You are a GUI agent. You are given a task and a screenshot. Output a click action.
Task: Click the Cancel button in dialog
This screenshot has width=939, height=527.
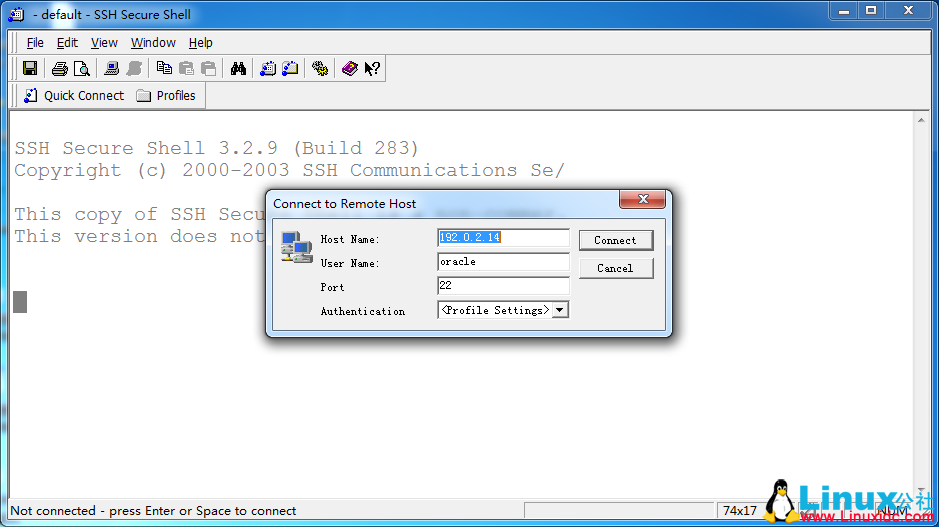[x=616, y=268]
